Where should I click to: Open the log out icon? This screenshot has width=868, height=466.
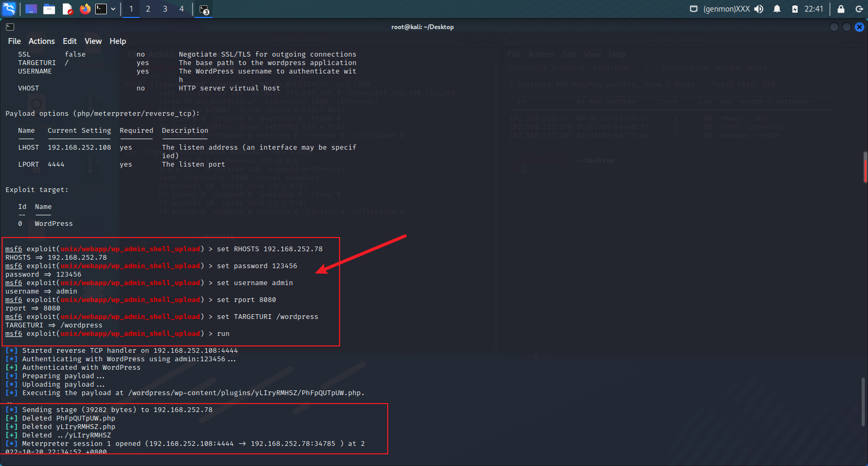coord(859,9)
